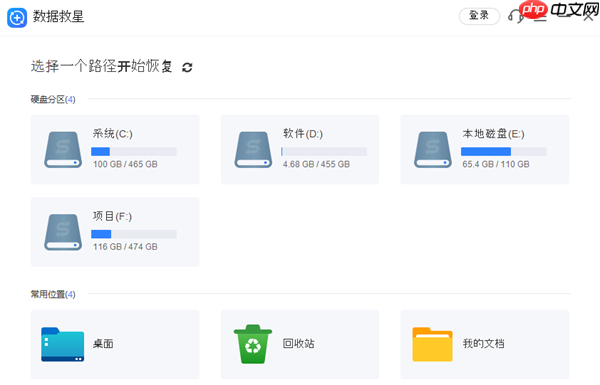The height and width of the screenshot is (385, 600).
Task: Click the 软件(D:) usage bar
Action: [324, 152]
